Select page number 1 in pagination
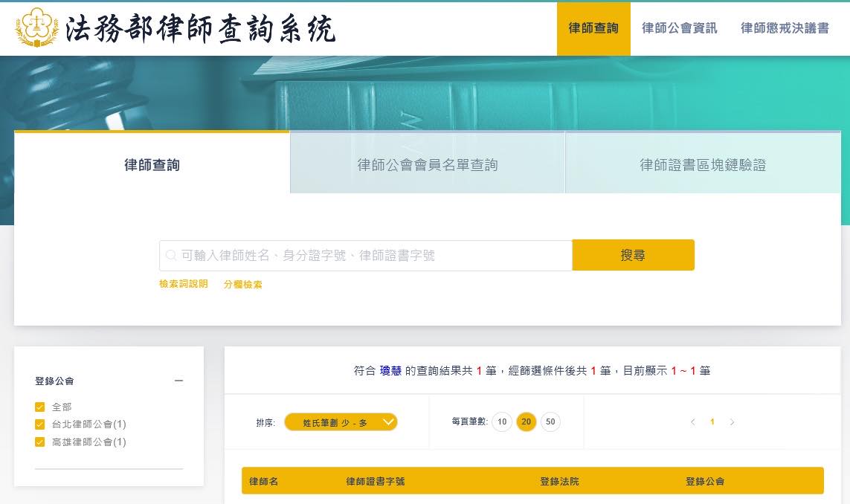The height and width of the screenshot is (504, 850). click(712, 422)
